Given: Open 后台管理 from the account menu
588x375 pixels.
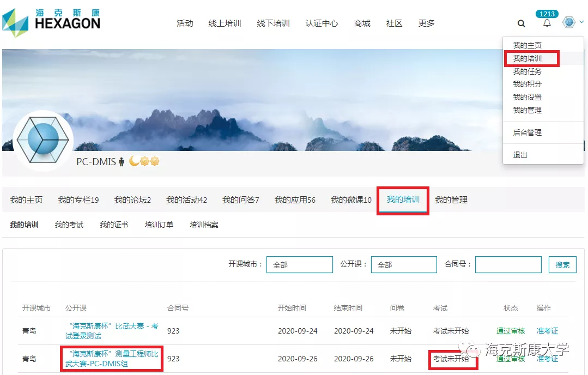Looking at the screenshot, I should 527,132.
